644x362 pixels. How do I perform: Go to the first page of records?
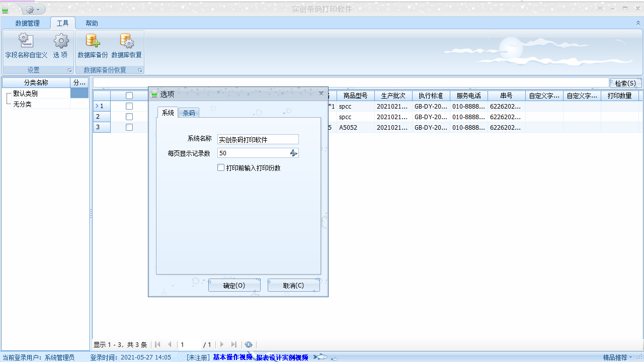pos(157,344)
